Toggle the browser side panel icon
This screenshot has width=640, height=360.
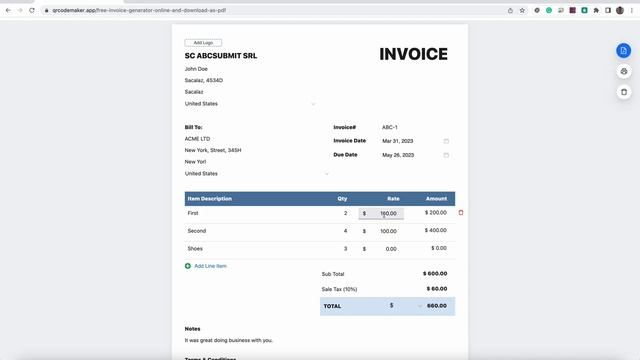point(608,11)
